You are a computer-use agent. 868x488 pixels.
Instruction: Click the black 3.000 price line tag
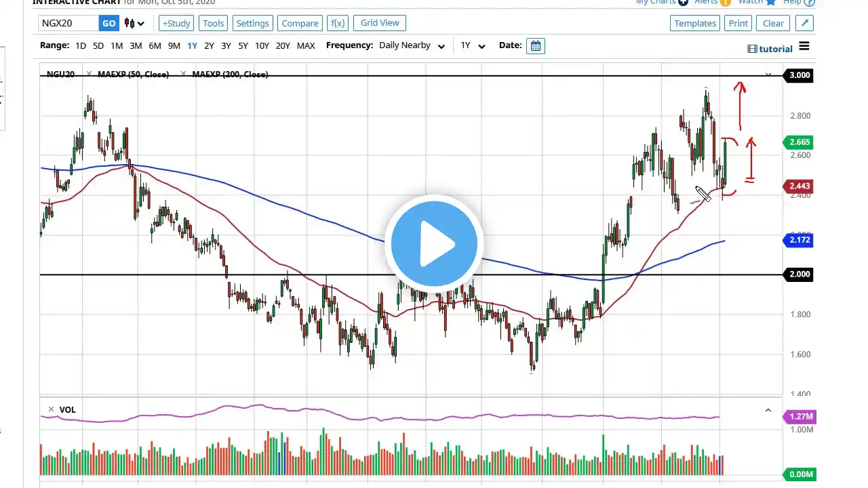pyautogui.click(x=797, y=75)
